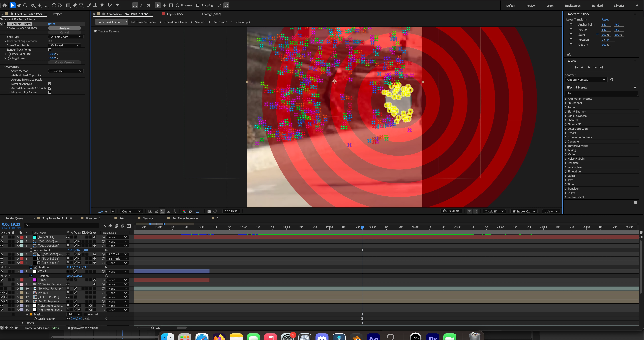644x340 pixels.
Task: Select the Pen tool
Action: [75, 5]
